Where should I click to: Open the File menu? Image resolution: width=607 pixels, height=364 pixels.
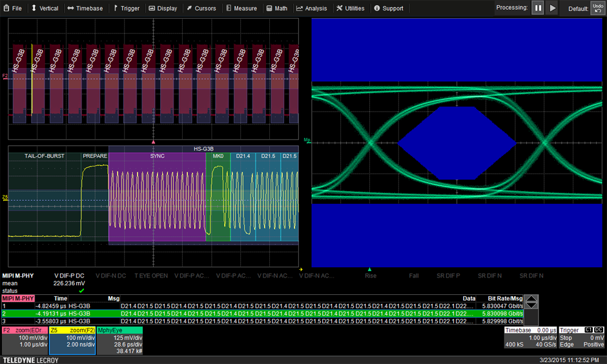[13, 8]
